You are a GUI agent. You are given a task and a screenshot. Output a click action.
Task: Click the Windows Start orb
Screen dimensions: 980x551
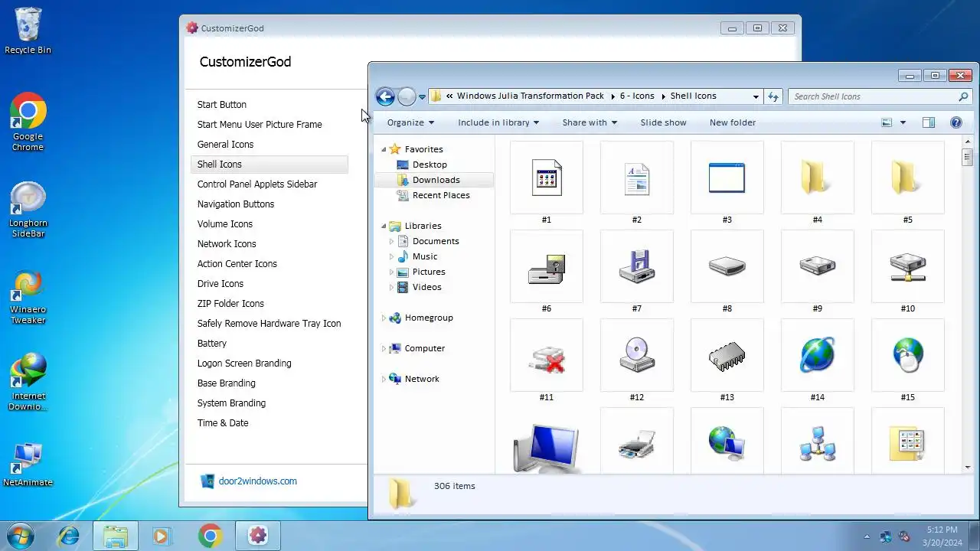tap(21, 536)
